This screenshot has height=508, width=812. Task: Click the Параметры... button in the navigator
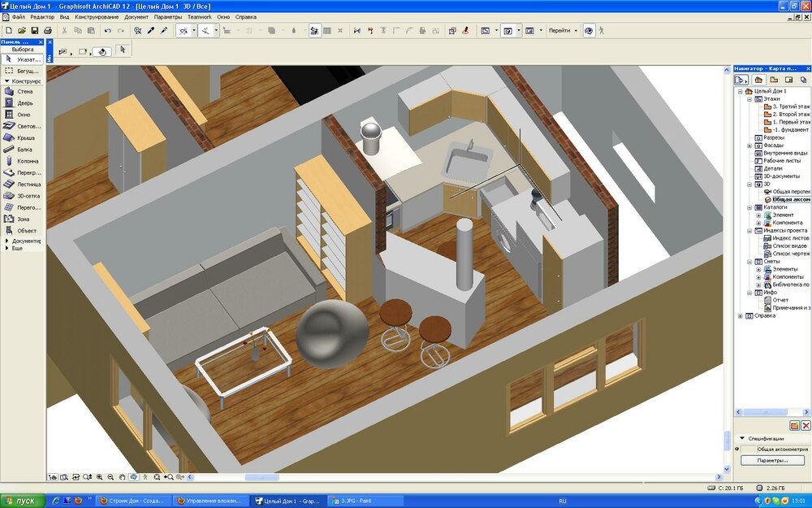click(772, 460)
